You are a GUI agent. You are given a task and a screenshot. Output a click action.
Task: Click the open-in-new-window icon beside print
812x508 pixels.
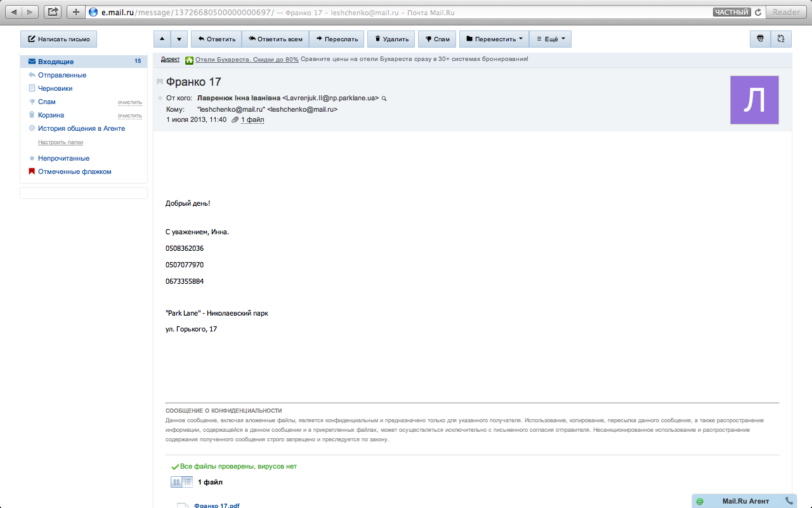click(x=781, y=39)
